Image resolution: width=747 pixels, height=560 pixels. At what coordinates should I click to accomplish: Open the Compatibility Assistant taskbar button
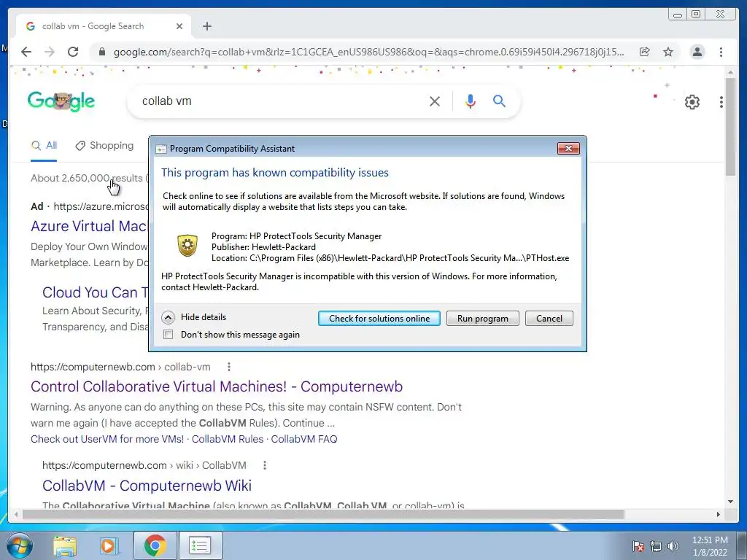(x=200, y=545)
